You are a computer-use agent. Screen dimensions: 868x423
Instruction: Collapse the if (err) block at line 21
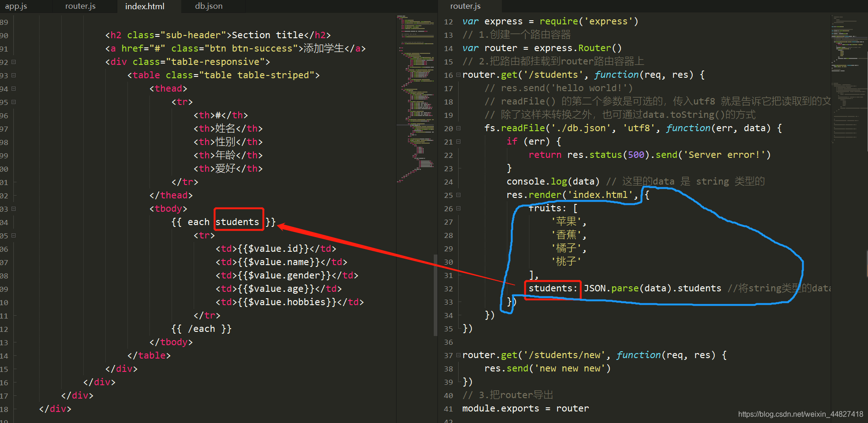click(458, 142)
